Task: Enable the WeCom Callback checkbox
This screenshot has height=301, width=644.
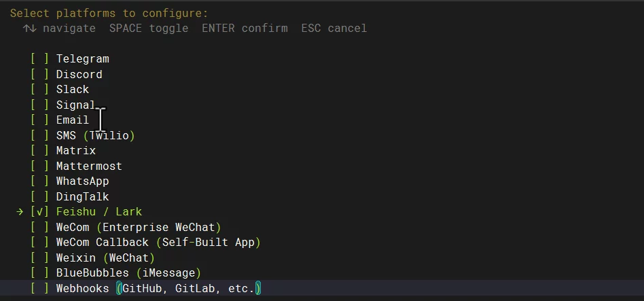Action: point(39,243)
